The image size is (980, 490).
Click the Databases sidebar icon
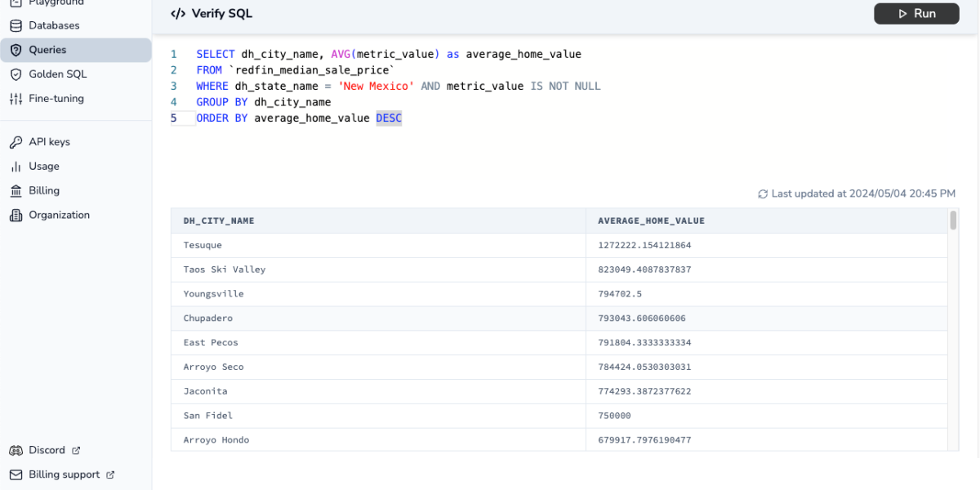coord(18,25)
